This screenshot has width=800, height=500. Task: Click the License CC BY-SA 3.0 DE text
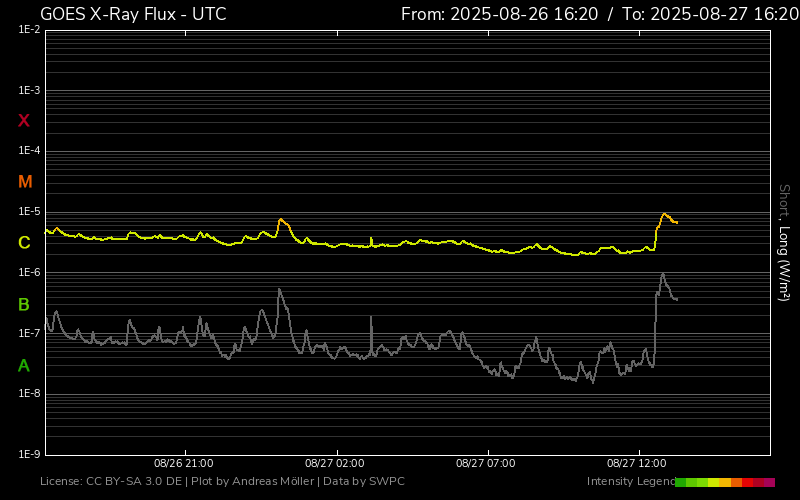(110, 482)
